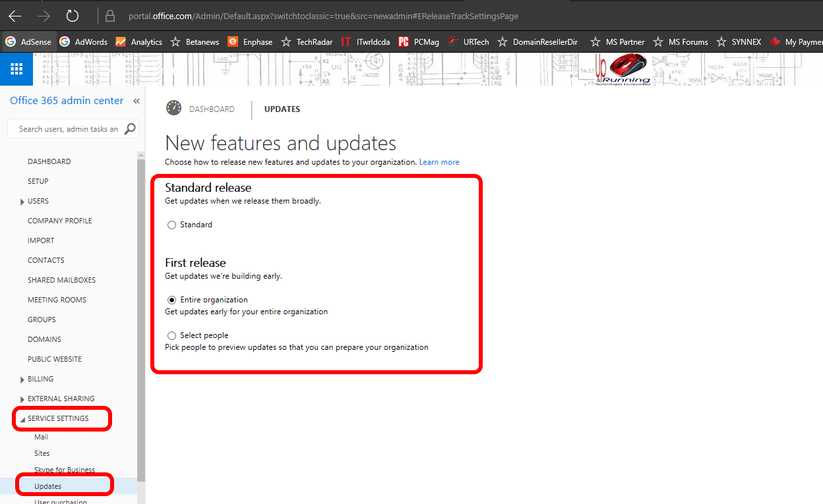This screenshot has width=823, height=504.
Task: Click the search magnifier icon
Action: [x=130, y=128]
